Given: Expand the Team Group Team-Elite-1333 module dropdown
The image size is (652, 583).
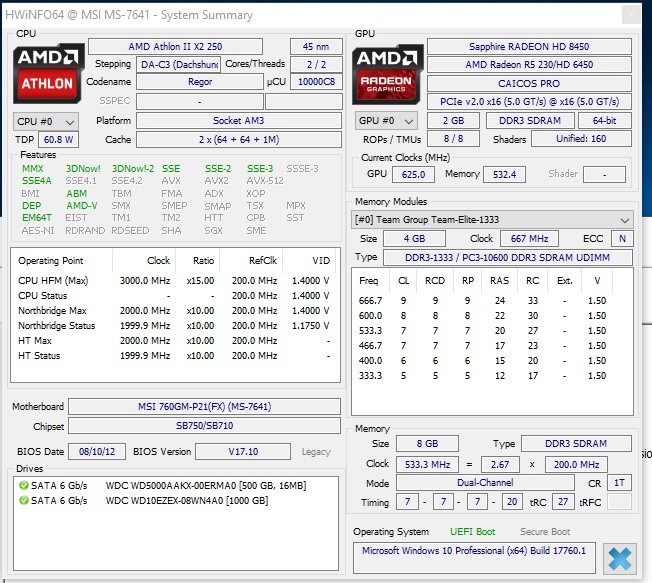Looking at the screenshot, I should [492, 220].
